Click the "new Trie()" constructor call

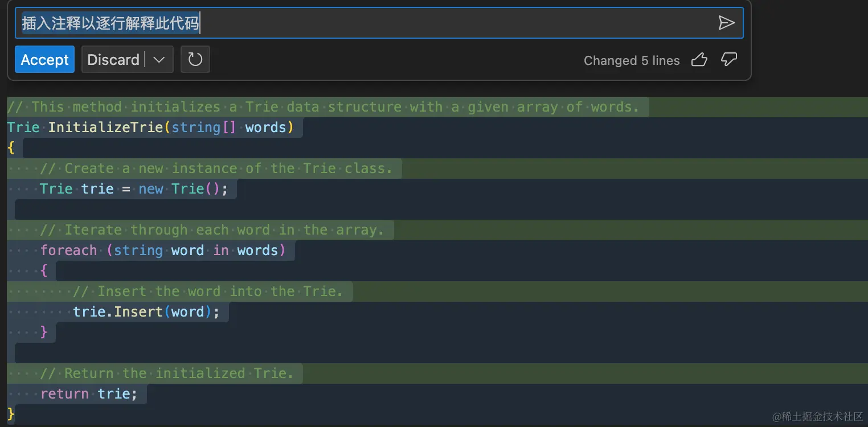pyautogui.click(x=183, y=189)
